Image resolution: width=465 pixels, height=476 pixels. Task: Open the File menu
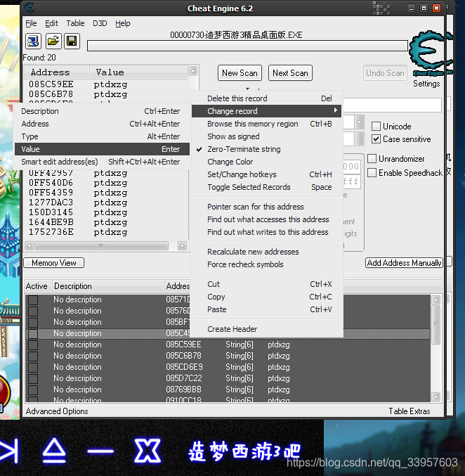click(x=31, y=23)
